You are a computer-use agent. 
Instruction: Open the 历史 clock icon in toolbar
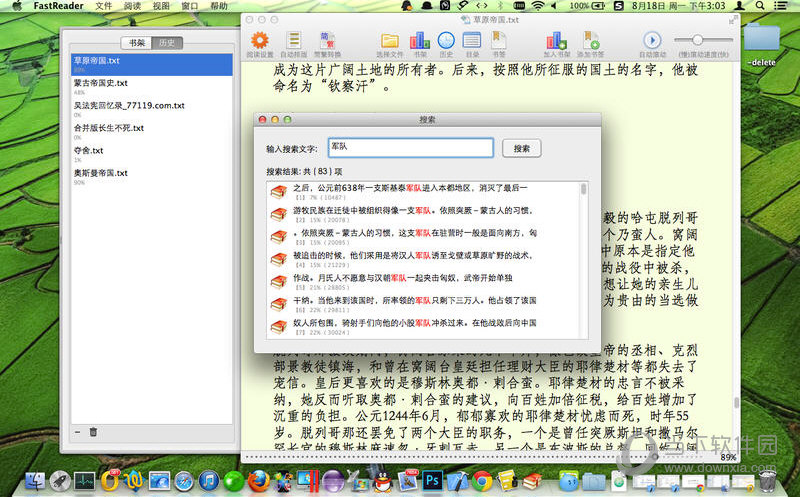(x=446, y=40)
